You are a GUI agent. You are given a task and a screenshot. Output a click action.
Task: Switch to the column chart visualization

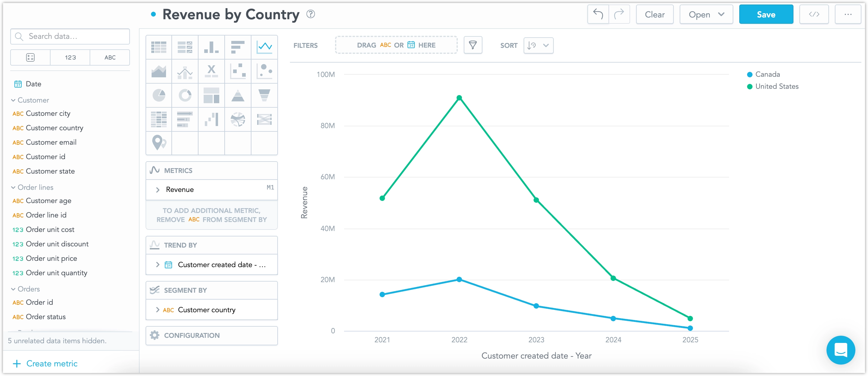coord(211,47)
